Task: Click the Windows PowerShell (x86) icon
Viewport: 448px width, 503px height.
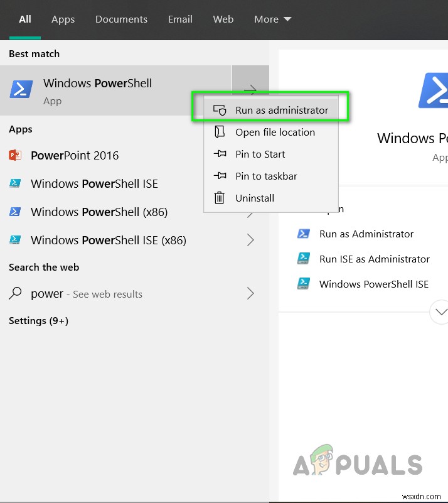Action: pyautogui.click(x=15, y=212)
